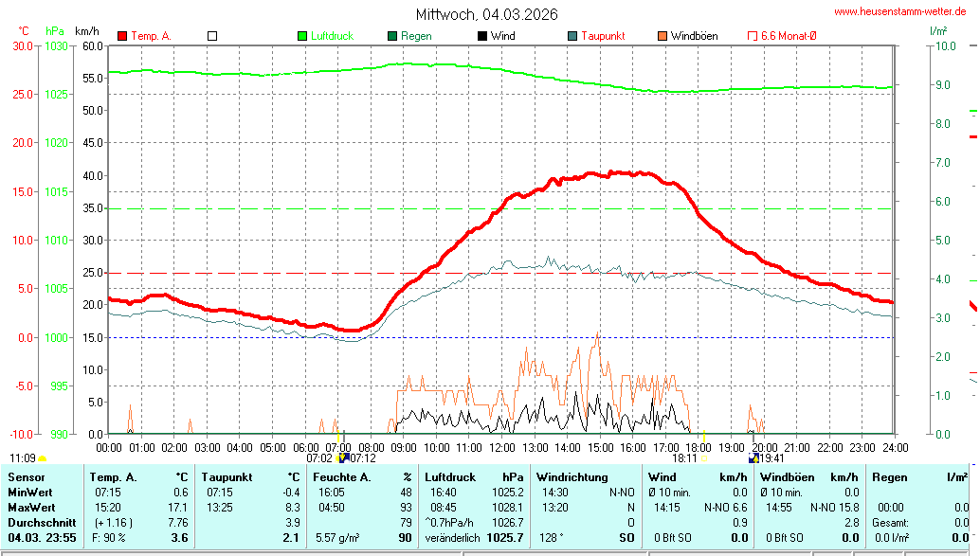Image resolution: width=980 pixels, height=556 pixels.
Task: Click the green hPa axis unit label
Action: (x=55, y=31)
